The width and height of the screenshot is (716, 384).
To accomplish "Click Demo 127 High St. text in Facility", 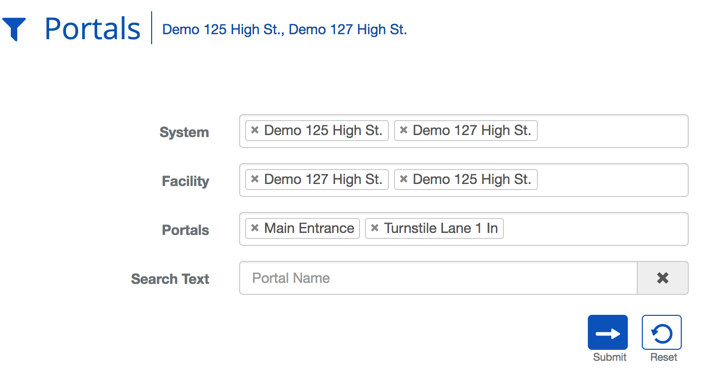I will tap(323, 179).
